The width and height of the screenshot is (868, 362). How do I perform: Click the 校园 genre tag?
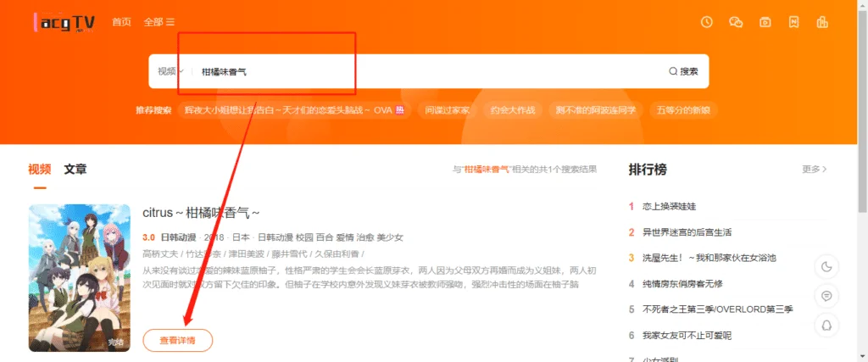pos(304,237)
